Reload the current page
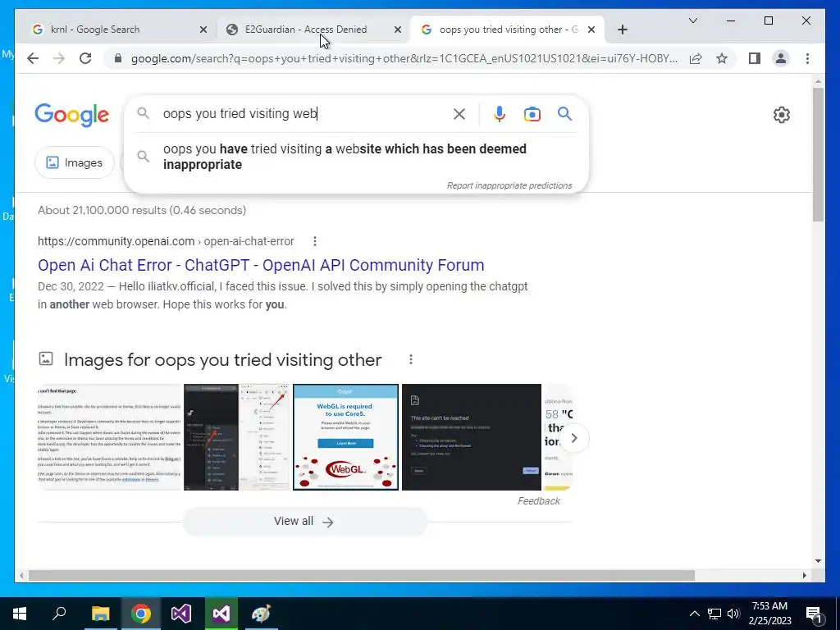Viewport: 840px width, 630px height. pyautogui.click(x=85, y=58)
